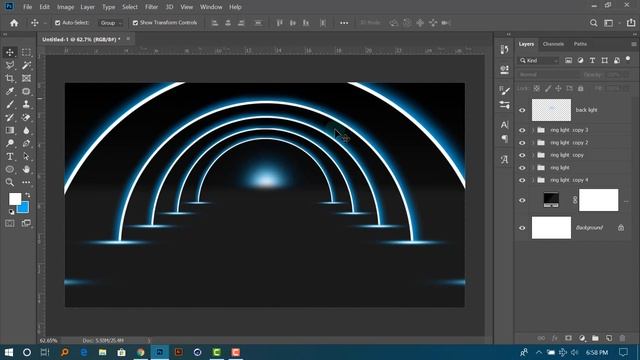
Task: Hide the ring light copy group
Action: (x=522, y=156)
